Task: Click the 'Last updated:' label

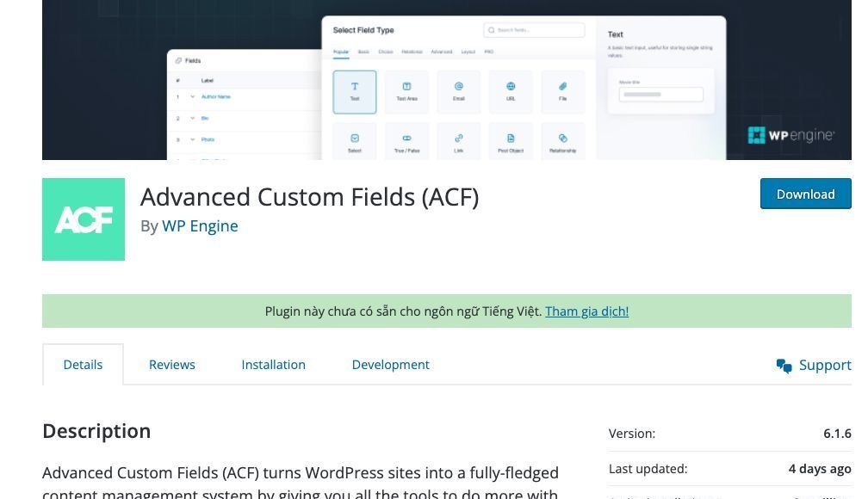Action: pos(648,469)
